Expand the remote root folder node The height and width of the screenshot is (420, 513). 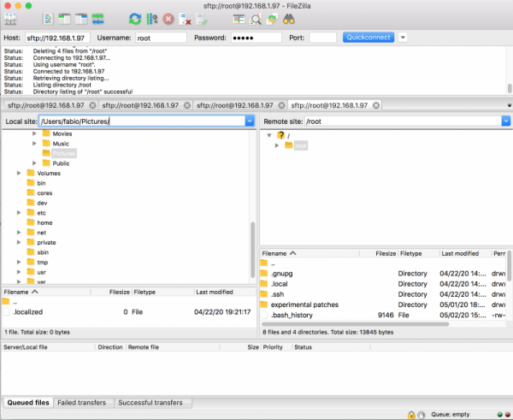tap(277, 145)
